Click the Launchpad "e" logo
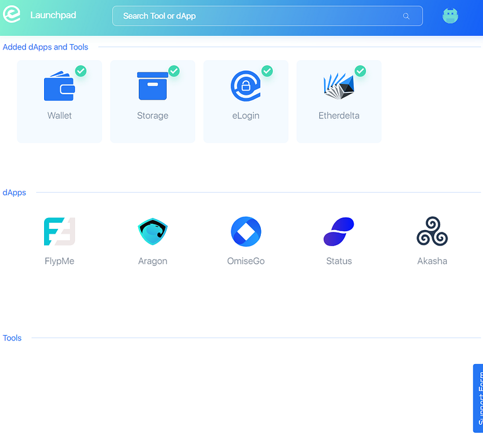Viewport: 483px width, 448px height. pos(11,14)
